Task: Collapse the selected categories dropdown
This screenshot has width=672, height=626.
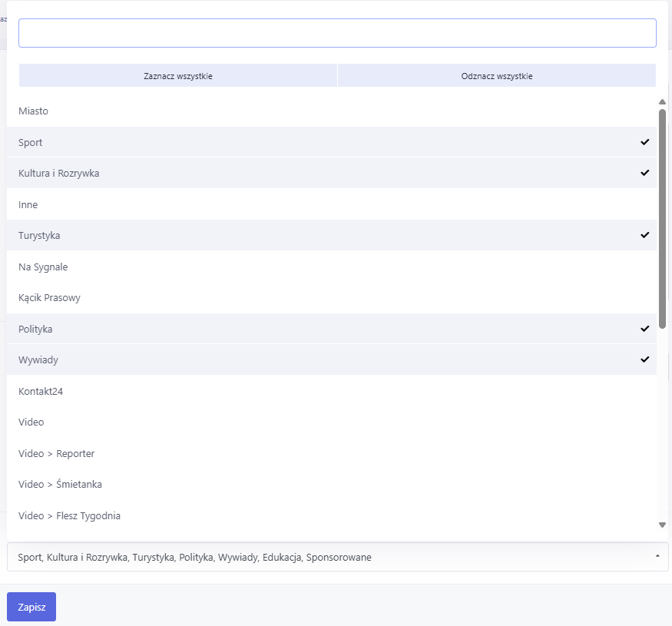Action: [x=338, y=557]
